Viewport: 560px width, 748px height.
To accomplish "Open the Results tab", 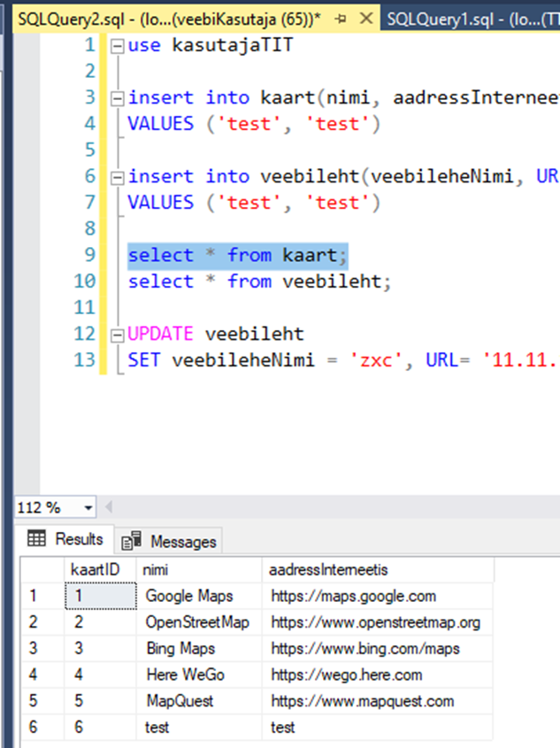I will pos(79,539).
